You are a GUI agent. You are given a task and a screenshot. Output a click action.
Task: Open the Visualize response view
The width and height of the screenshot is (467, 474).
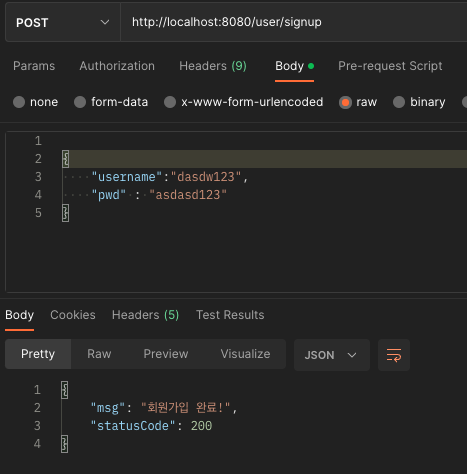245,354
